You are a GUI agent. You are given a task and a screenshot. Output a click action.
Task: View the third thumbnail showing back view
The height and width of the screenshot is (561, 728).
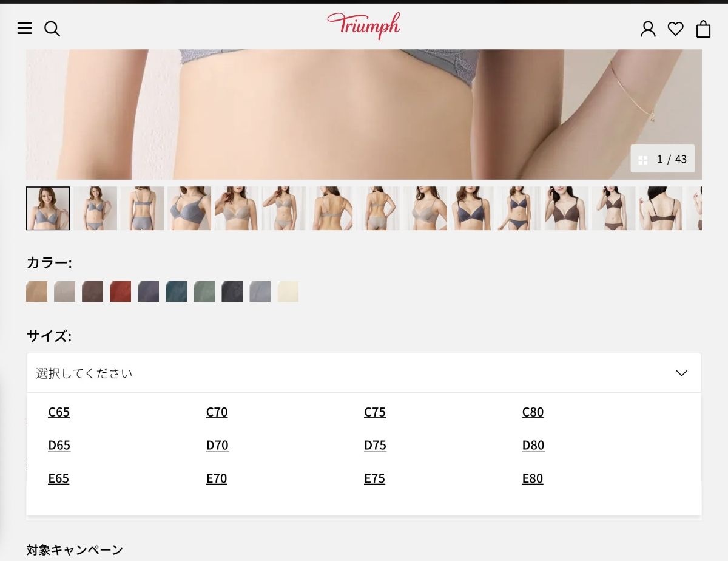pyautogui.click(x=142, y=208)
